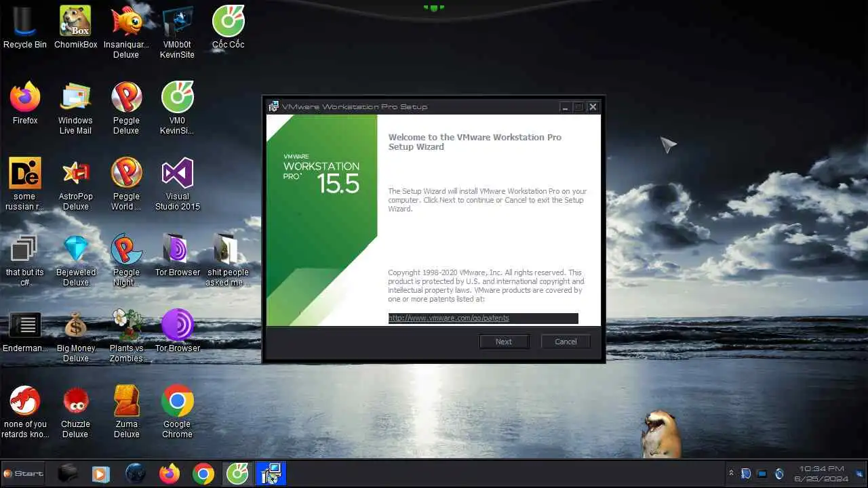
Task: Open the vmware.com patents link
Action: pyautogui.click(x=449, y=318)
